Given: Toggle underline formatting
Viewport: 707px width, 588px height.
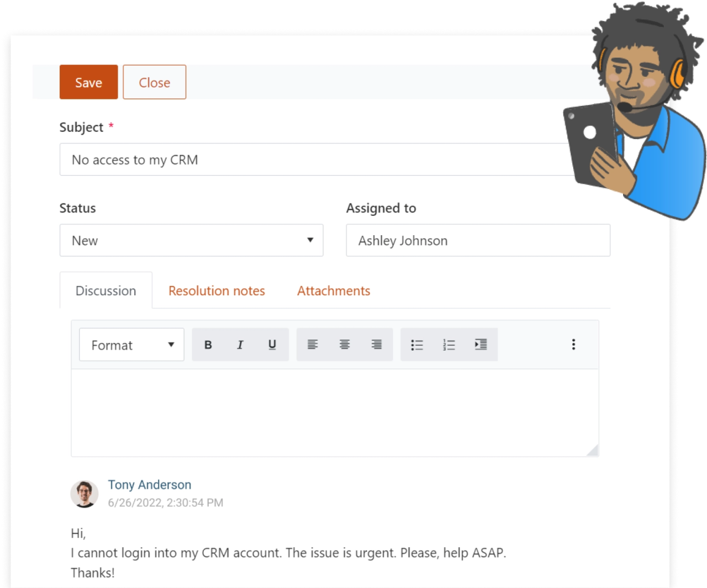Looking at the screenshot, I should point(272,345).
